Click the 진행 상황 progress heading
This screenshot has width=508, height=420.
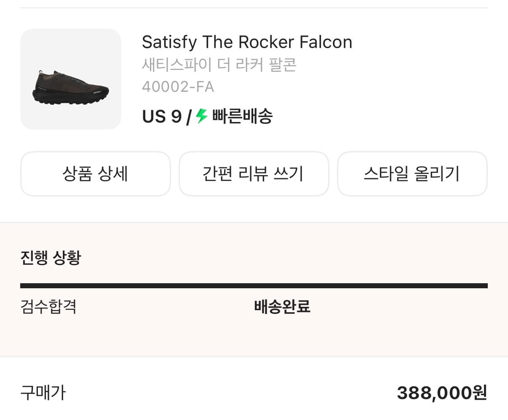(x=50, y=258)
